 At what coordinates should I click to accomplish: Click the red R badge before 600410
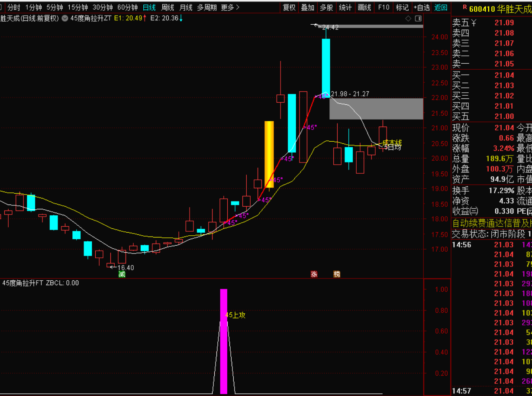click(464, 7)
